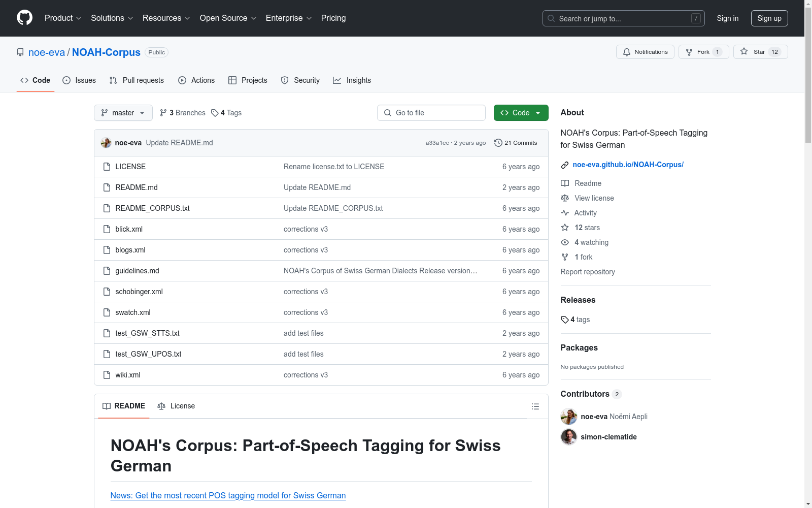Image resolution: width=812 pixels, height=508 pixels.
Task: Open the noe-eva.github.io/NOAH-Corpus/ website link
Action: 628,165
